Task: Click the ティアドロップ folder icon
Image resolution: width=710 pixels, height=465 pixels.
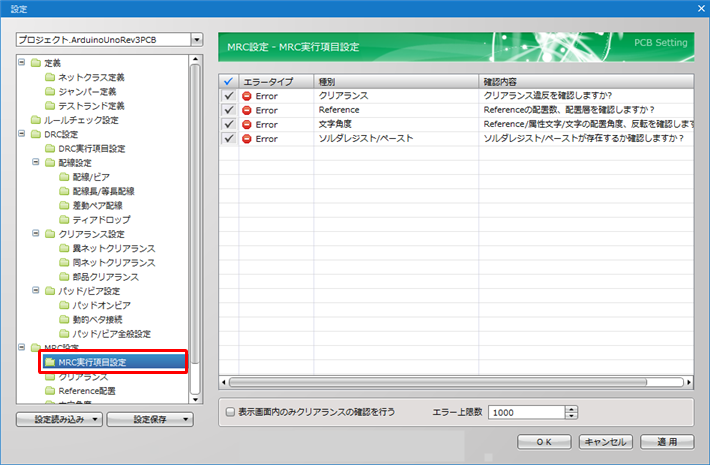Action: (64, 219)
